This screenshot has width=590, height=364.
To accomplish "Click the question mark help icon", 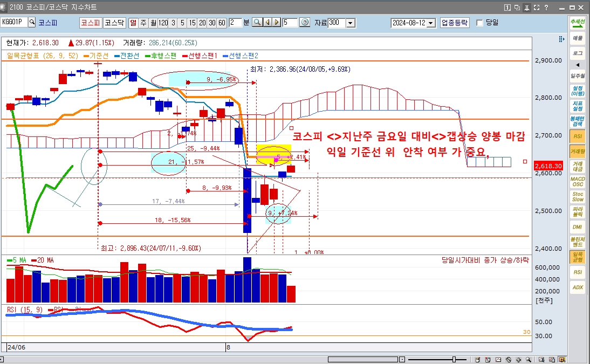I will pos(546,8).
